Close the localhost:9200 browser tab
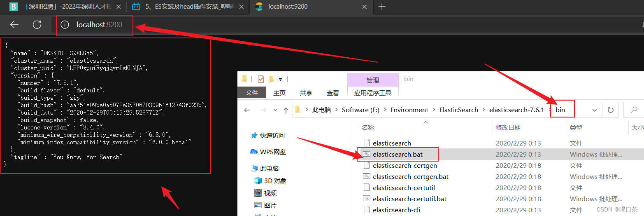644x216 pixels. (365, 7)
